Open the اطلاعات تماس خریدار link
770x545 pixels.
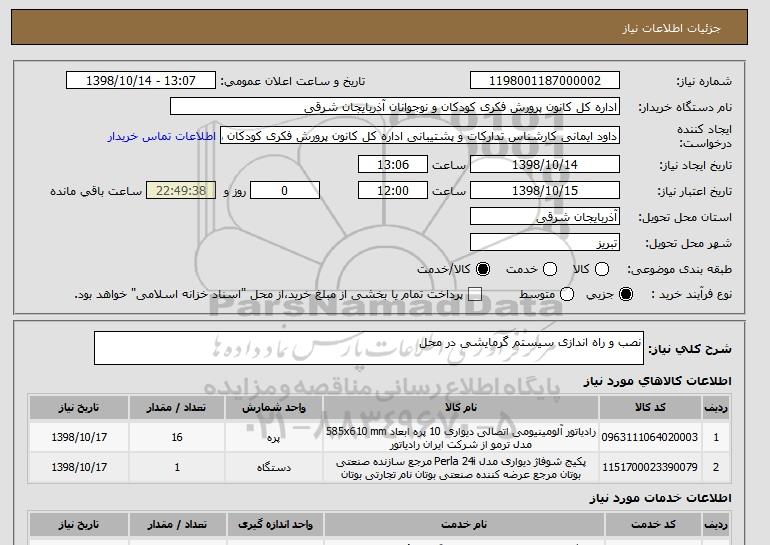(x=162, y=136)
